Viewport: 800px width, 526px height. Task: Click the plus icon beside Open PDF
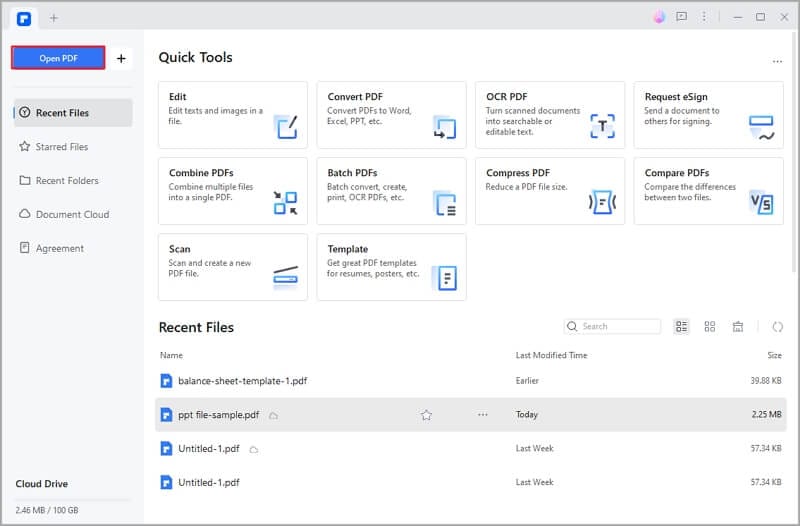coord(121,58)
